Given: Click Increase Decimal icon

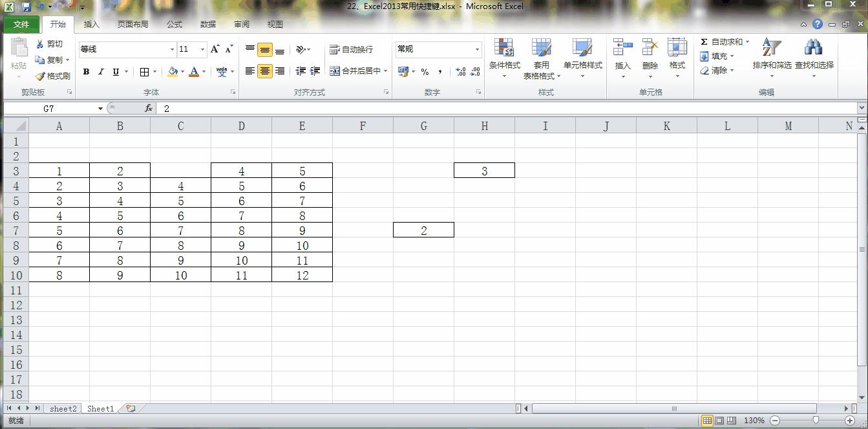Looking at the screenshot, I should [461, 72].
